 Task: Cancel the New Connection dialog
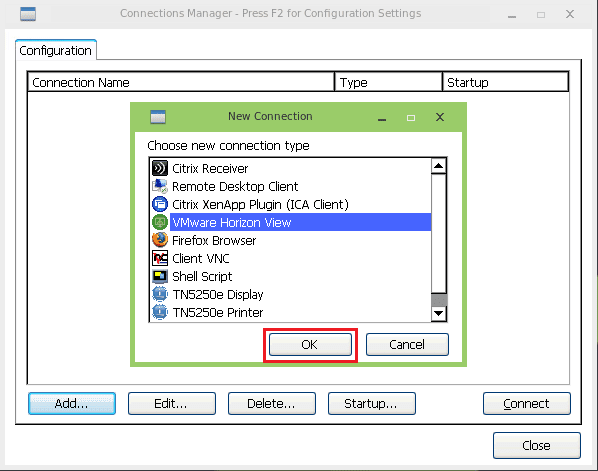407,344
